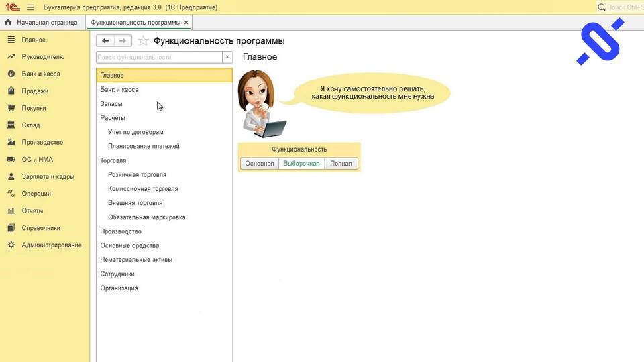Click the Зарплата и кадры person icon

(x=11, y=177)
